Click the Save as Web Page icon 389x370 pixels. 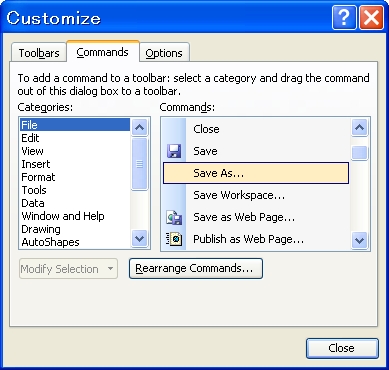[174, 217]
